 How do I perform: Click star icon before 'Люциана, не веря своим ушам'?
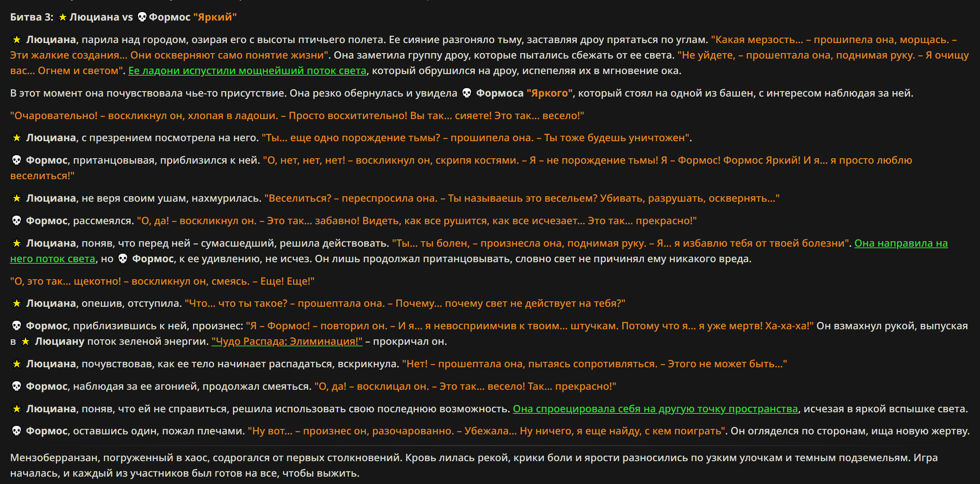coord(17,198)
